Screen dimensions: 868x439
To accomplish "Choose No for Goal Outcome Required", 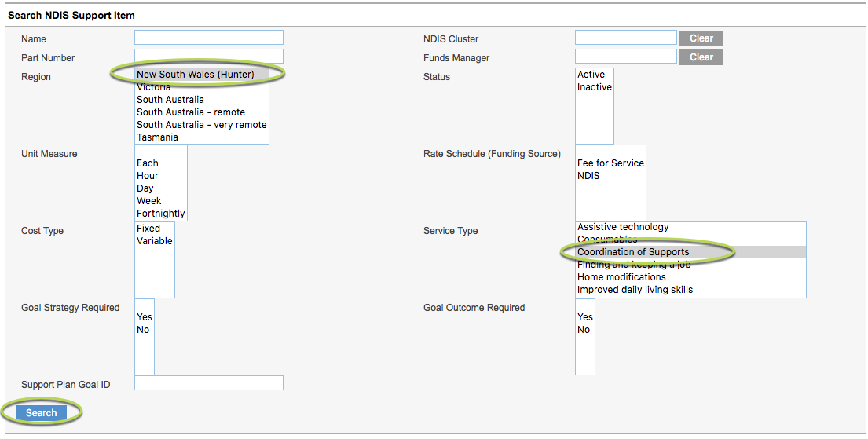I will [585, 329].
